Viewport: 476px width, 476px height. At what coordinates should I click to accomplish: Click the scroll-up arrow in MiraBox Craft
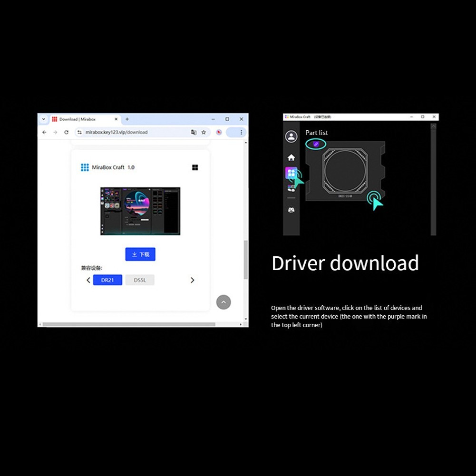pos(434,126)
